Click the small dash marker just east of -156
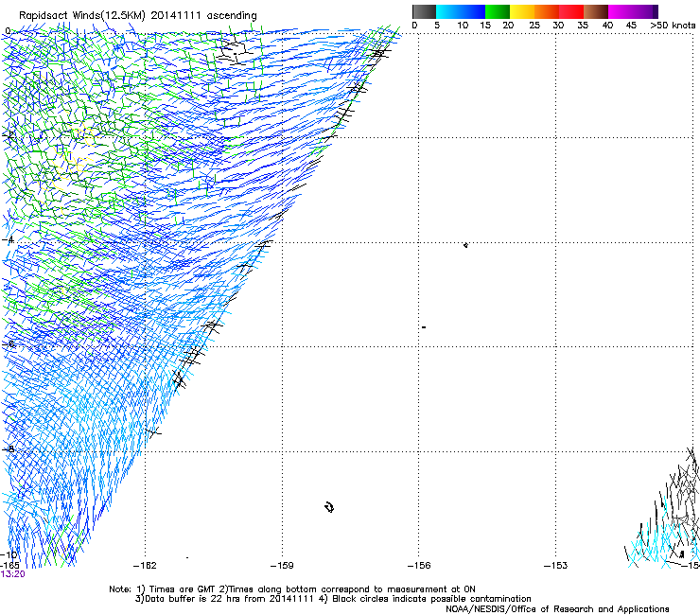The height and width of the screenshot is (615, 700). pos(424,327)
